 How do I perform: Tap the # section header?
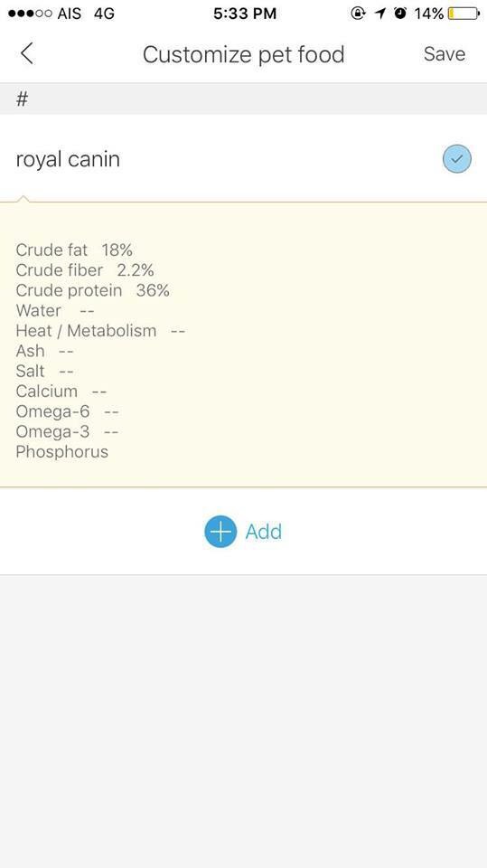(244, 99)
